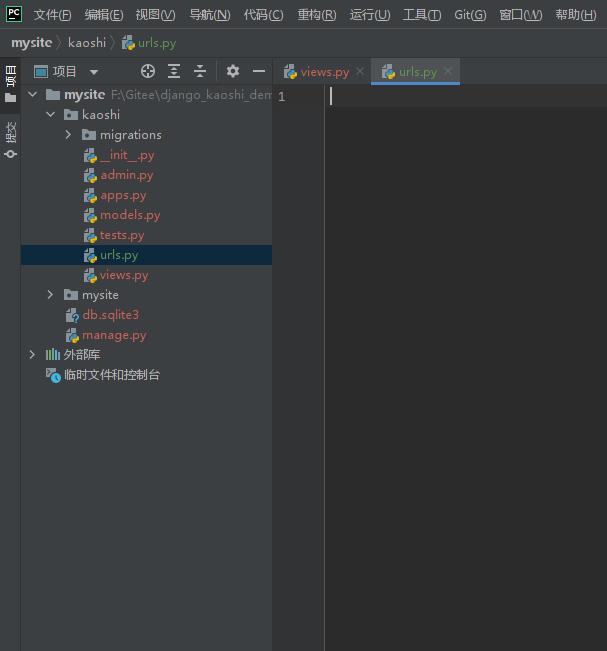
Task: Select db.sqlite3 file in tree
Action: click(x=147, y=315)
